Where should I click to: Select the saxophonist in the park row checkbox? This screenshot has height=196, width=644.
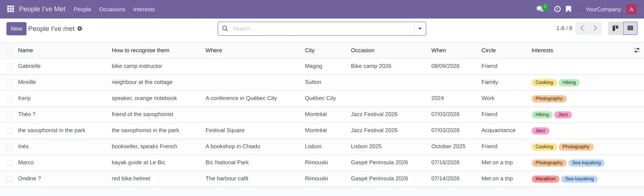point(9,131)
